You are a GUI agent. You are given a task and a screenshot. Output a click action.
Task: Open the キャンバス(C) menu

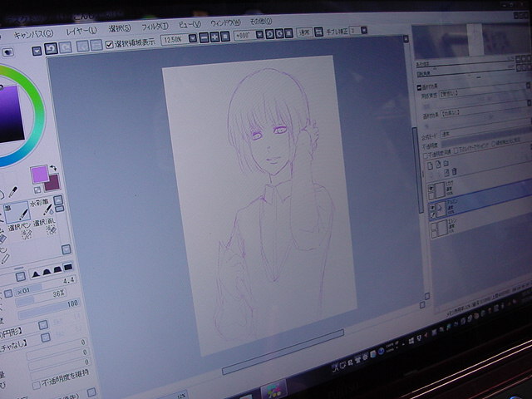point(33,34)
